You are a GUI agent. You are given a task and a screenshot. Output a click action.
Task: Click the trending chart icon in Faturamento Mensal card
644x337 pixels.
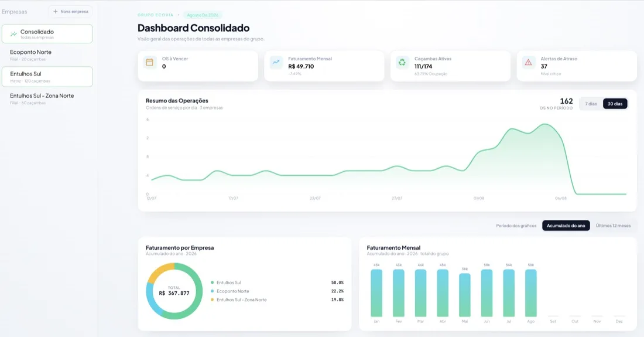point(276,63)
